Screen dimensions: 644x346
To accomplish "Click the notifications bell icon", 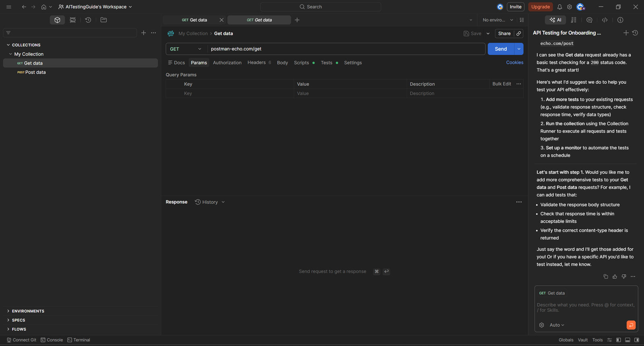I will [x=559, y=7].
